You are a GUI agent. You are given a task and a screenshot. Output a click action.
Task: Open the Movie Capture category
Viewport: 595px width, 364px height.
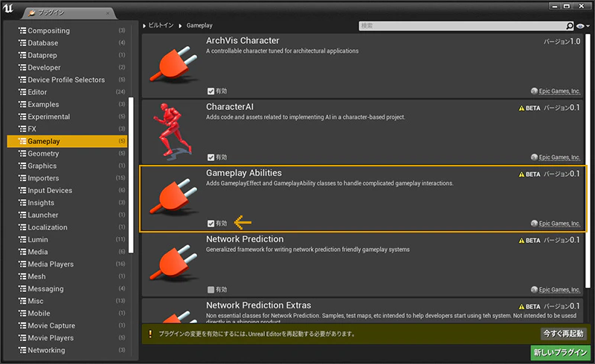[x=68, y=325]
